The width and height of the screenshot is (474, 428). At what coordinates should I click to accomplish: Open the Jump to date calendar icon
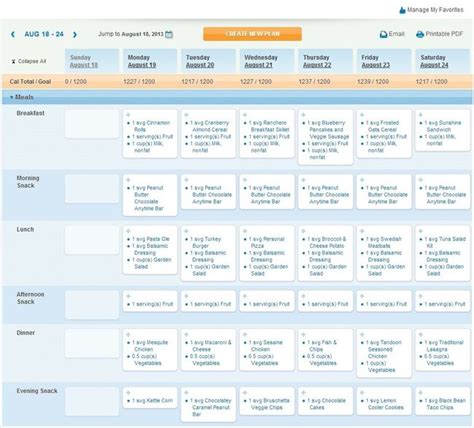[x=169, y=34]
